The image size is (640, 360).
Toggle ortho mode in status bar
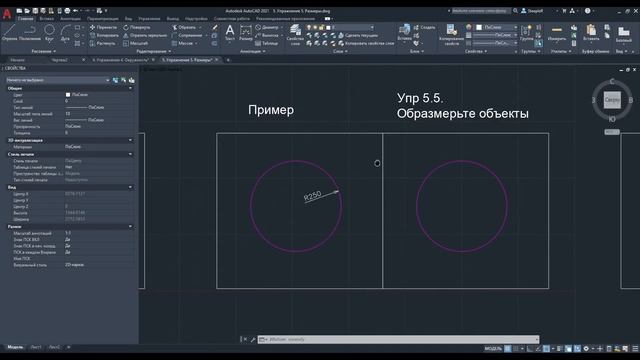point(530,349)
